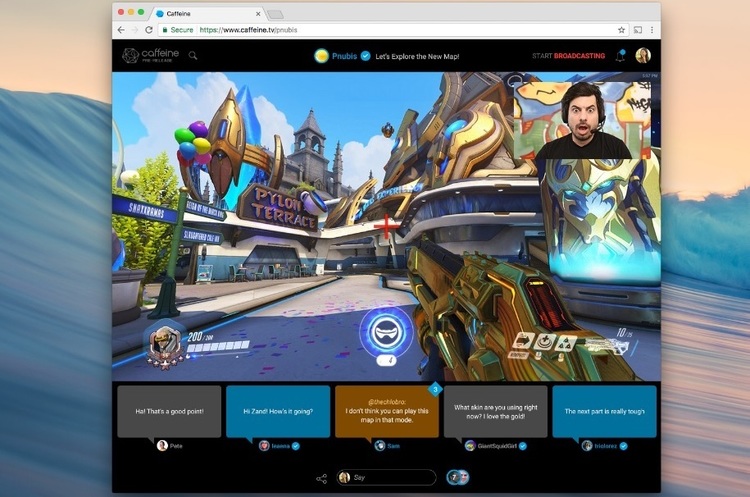Click triclorez's avatar
Image resolution: width=750 pixels, height=497 pixels.
[587, 446]
